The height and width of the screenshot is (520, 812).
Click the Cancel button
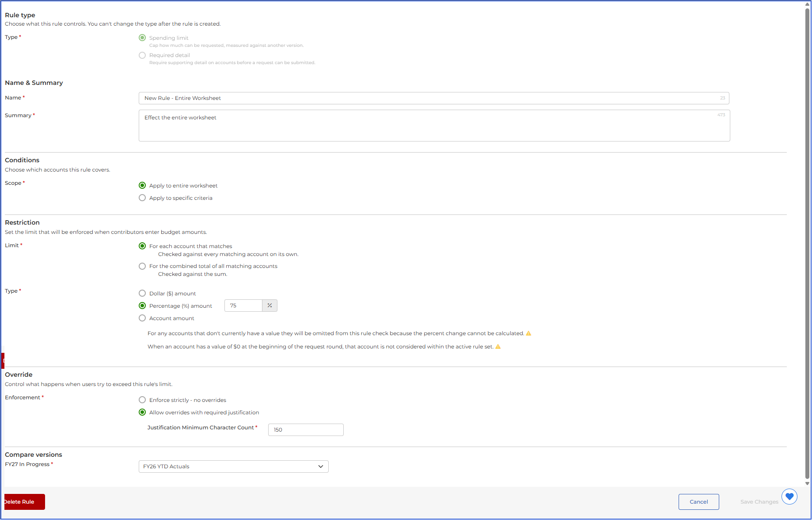[x=699, y=502]
